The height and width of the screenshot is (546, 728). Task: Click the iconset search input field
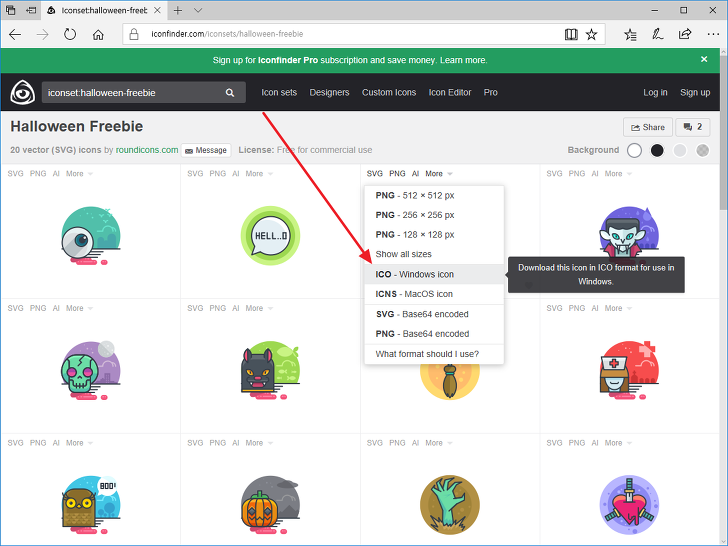point(132,92)
